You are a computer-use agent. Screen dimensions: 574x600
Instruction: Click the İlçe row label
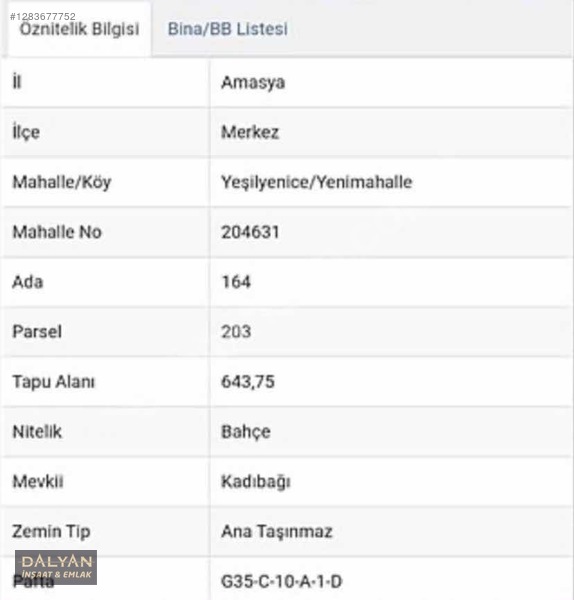tap(26, 132)
